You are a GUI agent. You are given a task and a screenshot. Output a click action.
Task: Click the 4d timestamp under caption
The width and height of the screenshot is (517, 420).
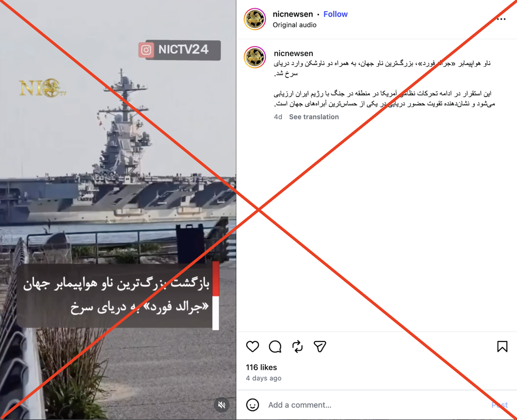(278, 117)
